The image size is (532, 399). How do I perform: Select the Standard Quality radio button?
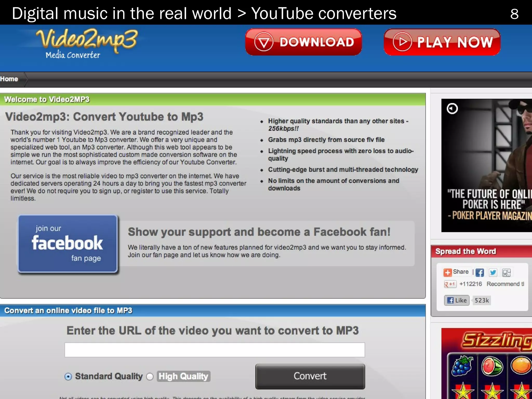[x=68, y=376]
